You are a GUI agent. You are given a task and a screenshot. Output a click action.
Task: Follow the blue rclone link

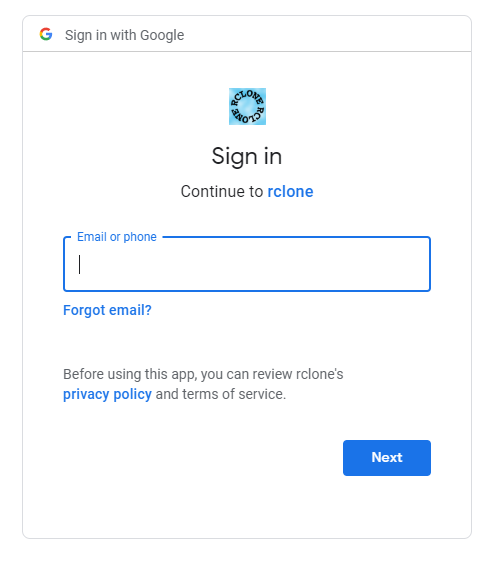[x=290, y=191]
